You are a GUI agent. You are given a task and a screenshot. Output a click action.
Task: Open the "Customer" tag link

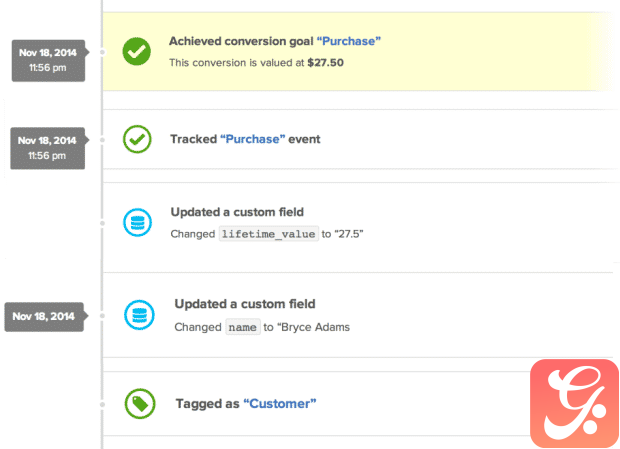280,404
